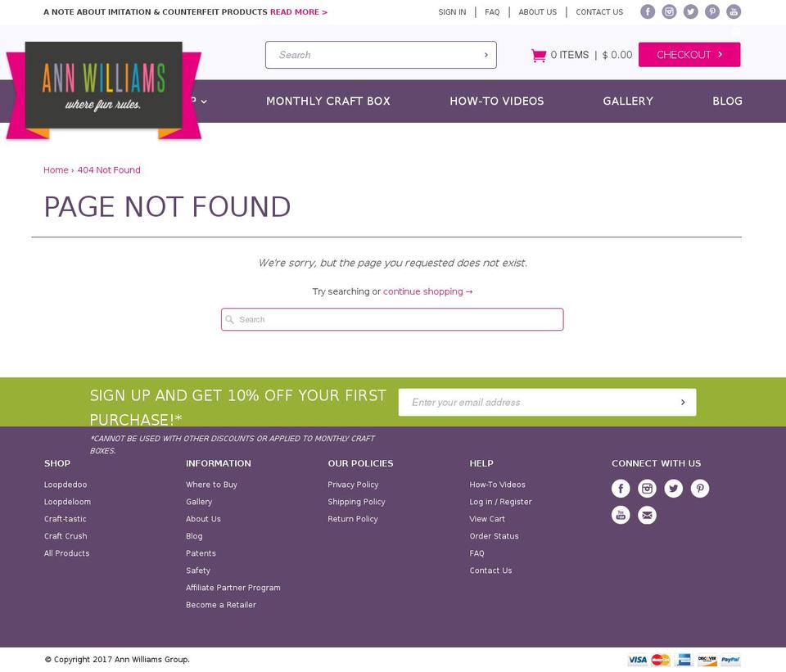Focus the email address signup field

pyautogui.click(x=548, y=402)
